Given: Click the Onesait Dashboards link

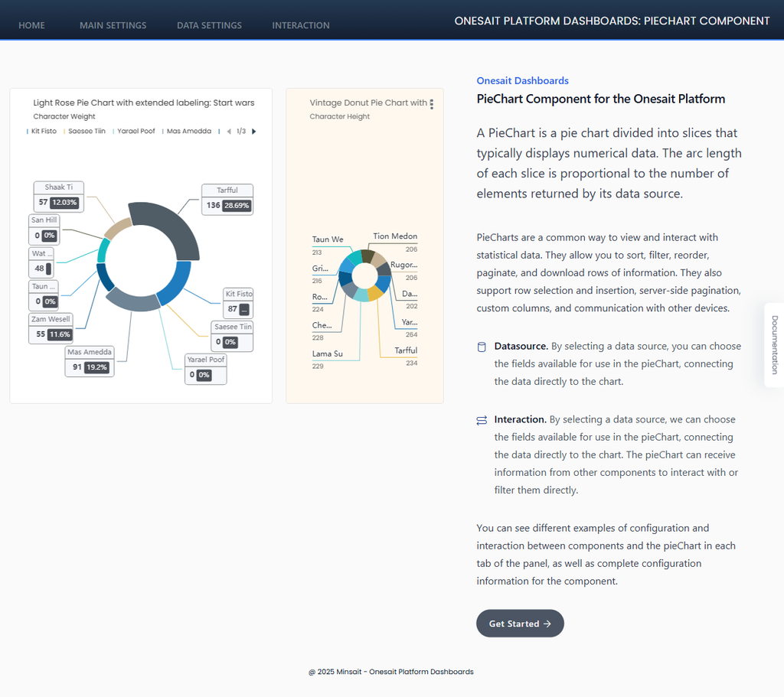Looking at the screenshot, I should pyautogui.click(x=522, y=80).
